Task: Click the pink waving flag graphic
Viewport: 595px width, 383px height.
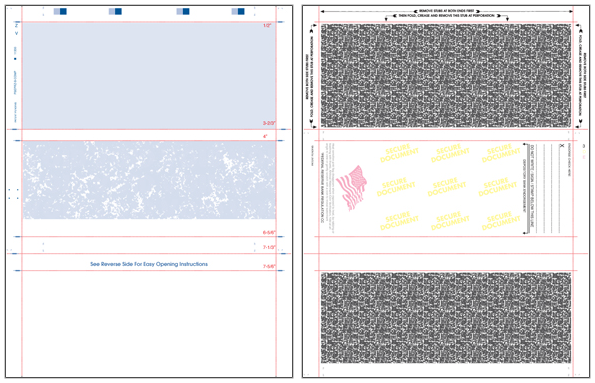Action: pyautogui.click(x=352, y=188)
